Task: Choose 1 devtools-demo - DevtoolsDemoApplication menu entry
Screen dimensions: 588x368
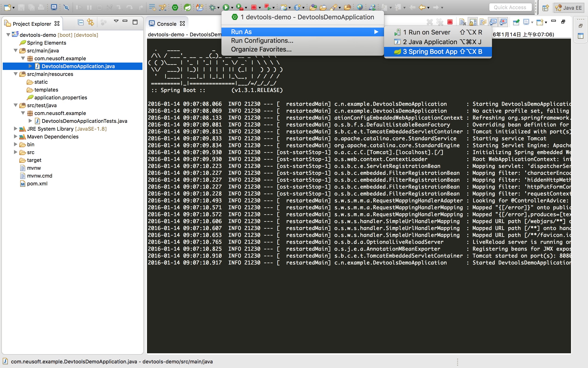Action: pyautogui.click(x=303, y=17)
